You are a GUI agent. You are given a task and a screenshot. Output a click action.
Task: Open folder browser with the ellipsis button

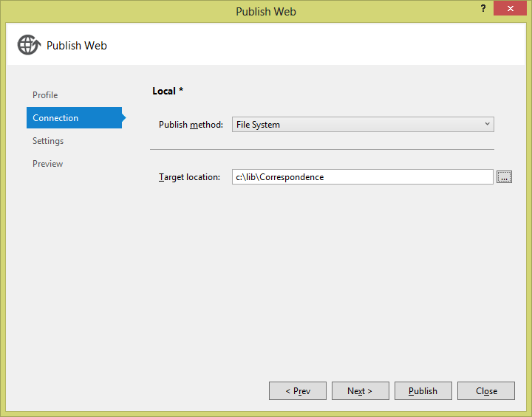point(504,177)
